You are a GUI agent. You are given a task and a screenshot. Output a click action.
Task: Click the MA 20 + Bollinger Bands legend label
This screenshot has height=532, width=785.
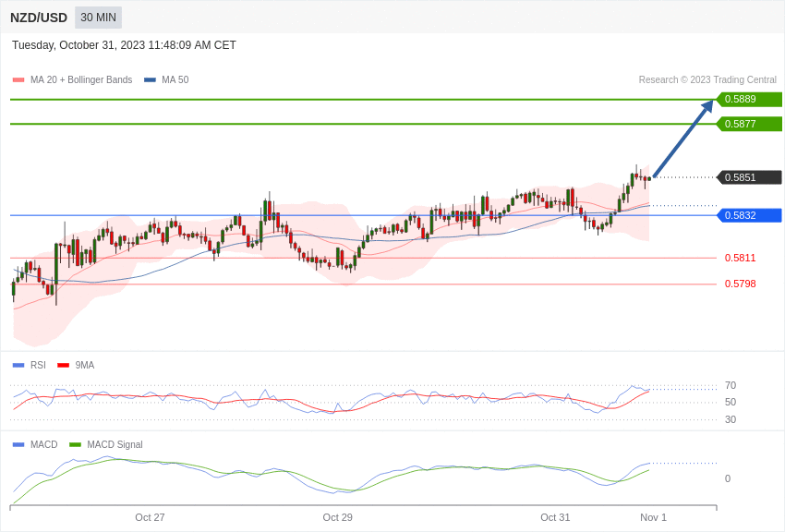click(x=81, y=80)
